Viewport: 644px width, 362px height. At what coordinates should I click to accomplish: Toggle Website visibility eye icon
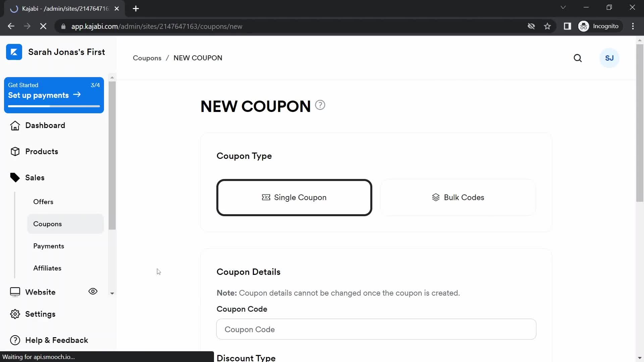click(93, 291)
